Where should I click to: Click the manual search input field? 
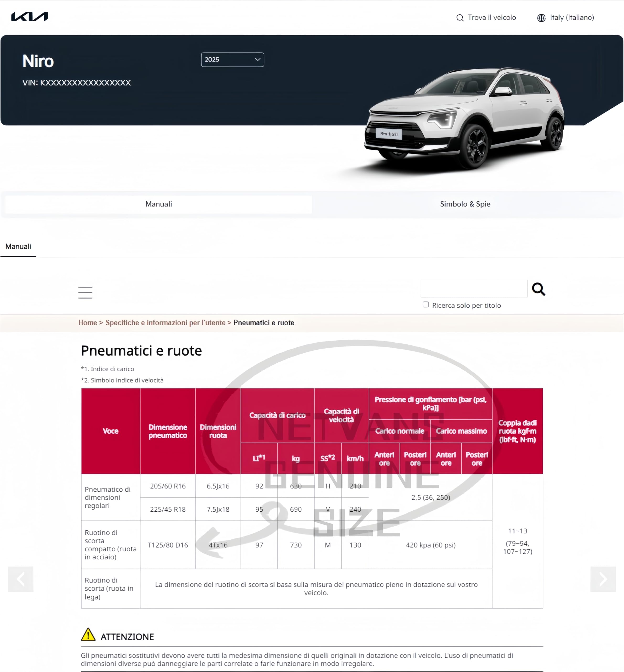(x=474, y=288)
